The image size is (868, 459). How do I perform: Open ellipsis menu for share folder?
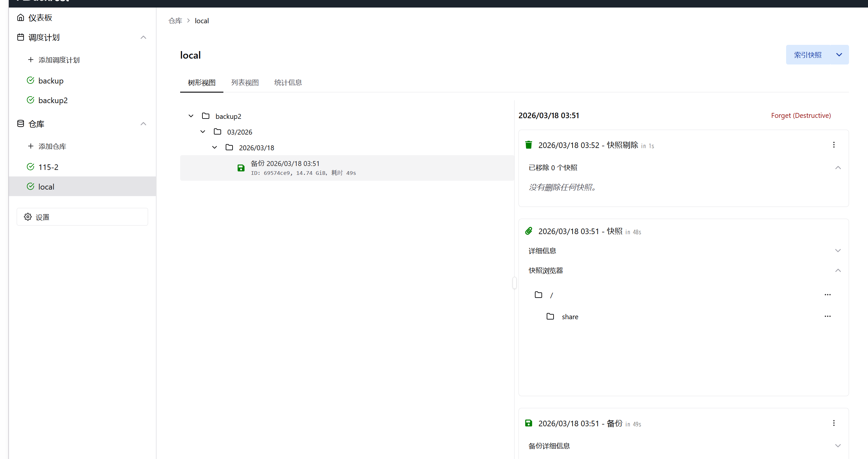(x=827, y=316)
